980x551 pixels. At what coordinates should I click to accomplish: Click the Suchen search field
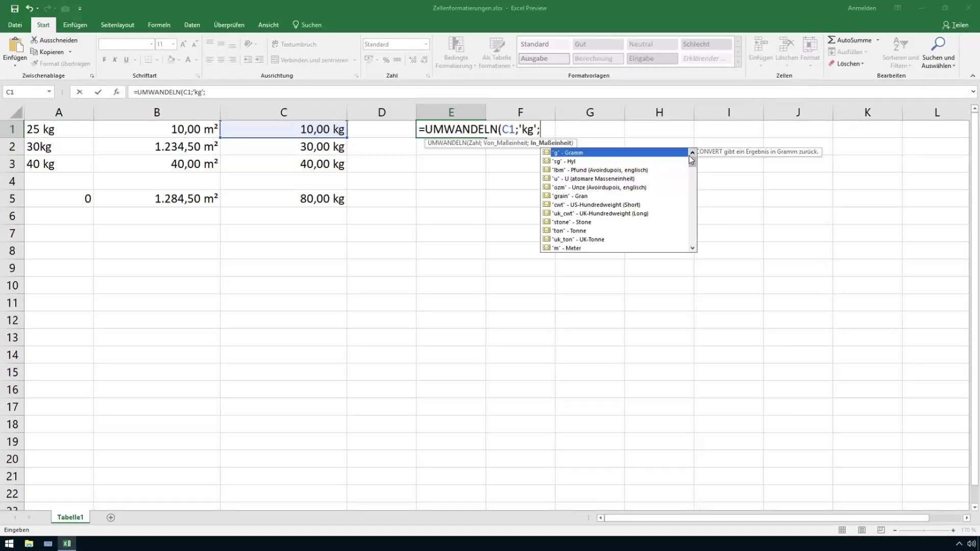pos(307,24)
